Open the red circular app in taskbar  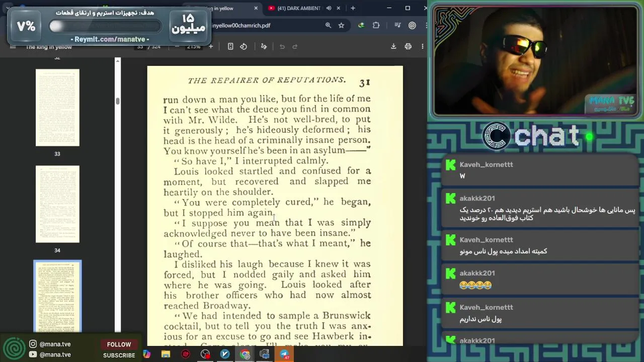(186, 354)
